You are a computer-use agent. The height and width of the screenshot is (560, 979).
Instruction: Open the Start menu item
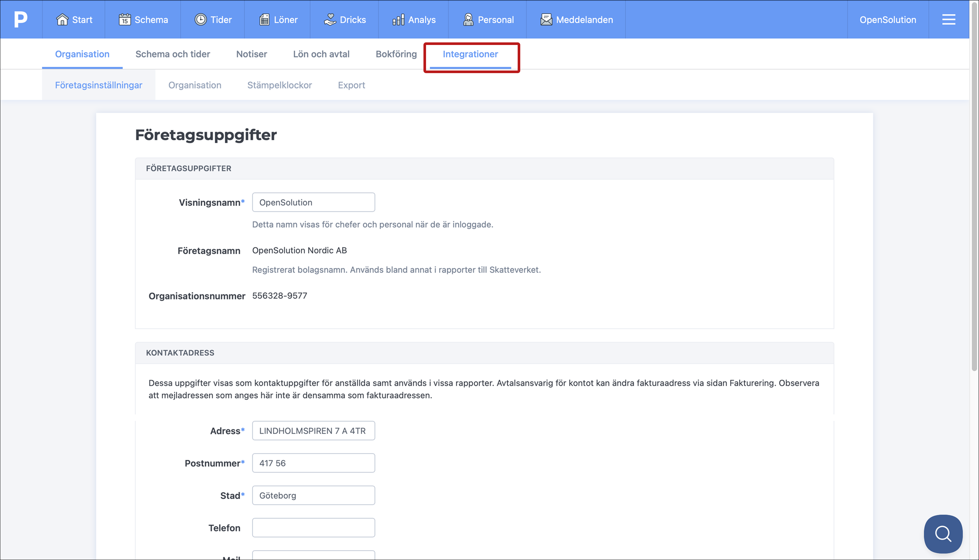pyautogui.click(x=74, y=20)
